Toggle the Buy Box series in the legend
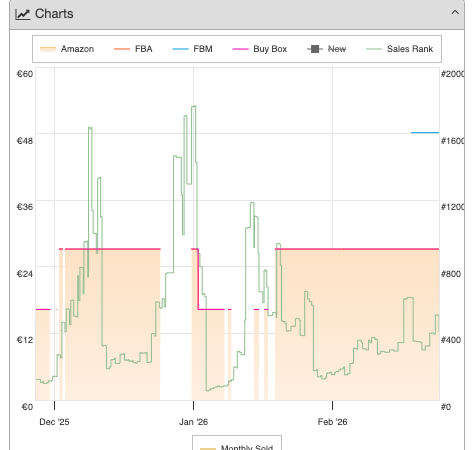 [260, 49]
